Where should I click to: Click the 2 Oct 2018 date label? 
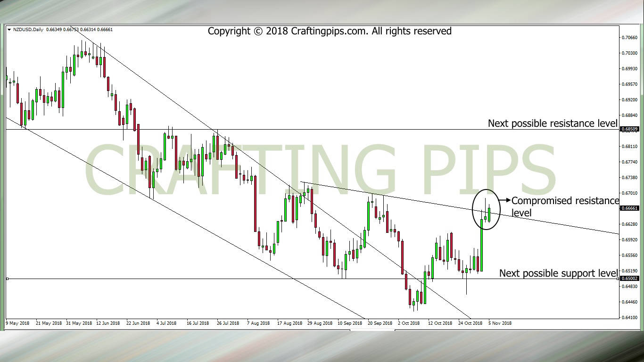pyautogui.click(x=408, y=323)
